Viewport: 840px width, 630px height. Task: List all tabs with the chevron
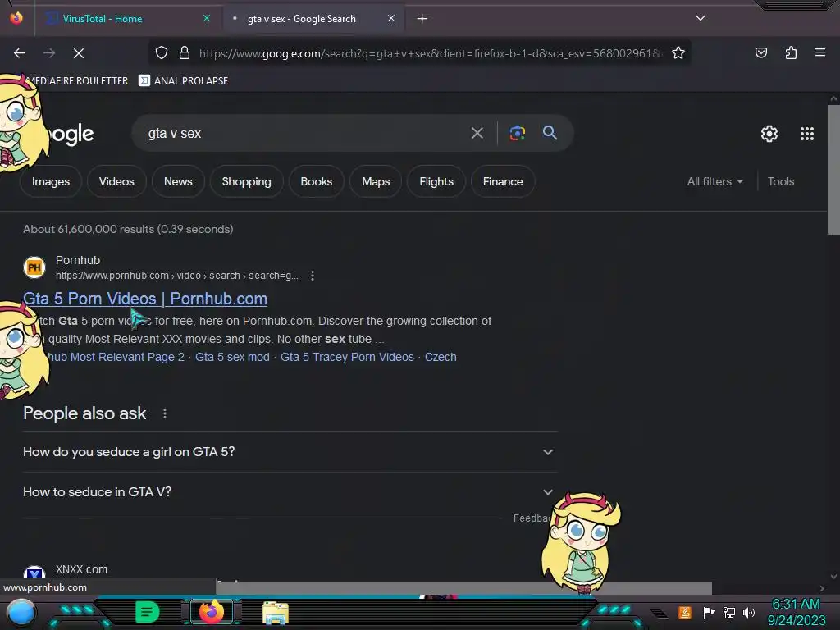[x=701, y=18]
